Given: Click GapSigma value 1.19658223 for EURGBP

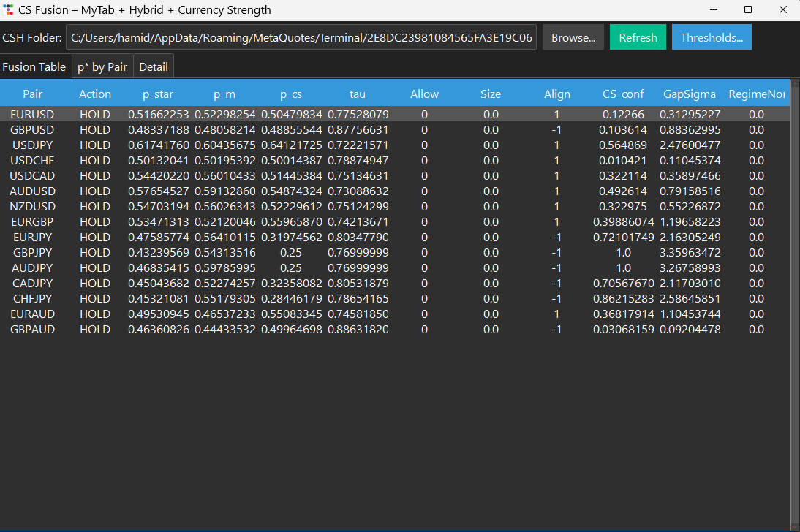Looking at the screenshot, I should point(690,222).
